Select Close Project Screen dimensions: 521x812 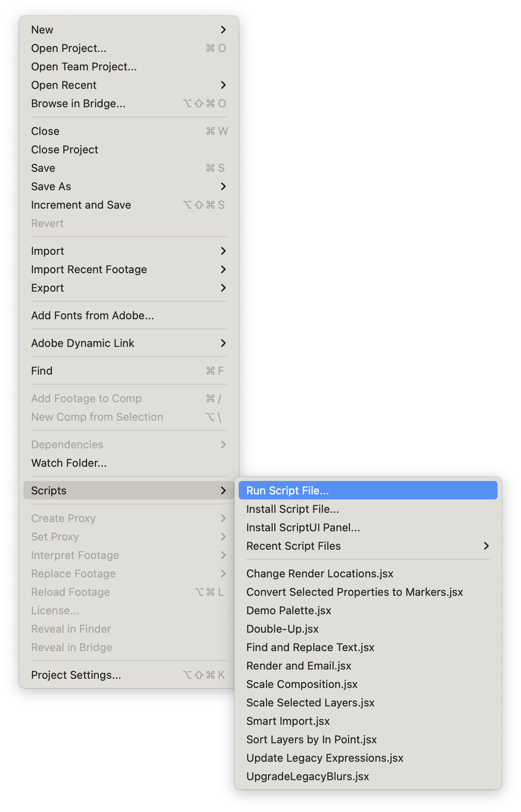click(129, 150)
